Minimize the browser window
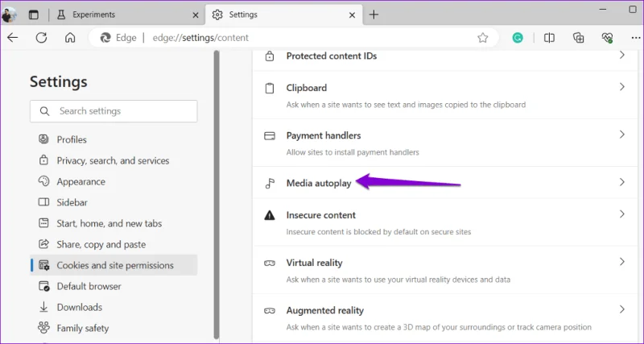Screen dimensions: 644x344 pyautogui.click(x=603, y=9)
